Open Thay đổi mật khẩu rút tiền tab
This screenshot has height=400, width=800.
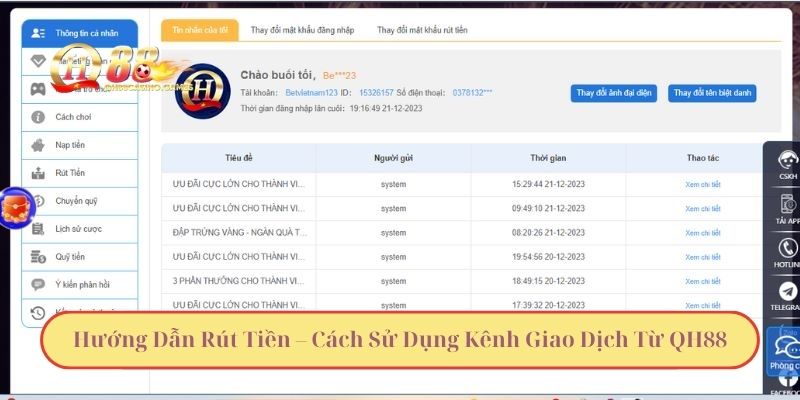pyautogui.click(x=422, y=30)
